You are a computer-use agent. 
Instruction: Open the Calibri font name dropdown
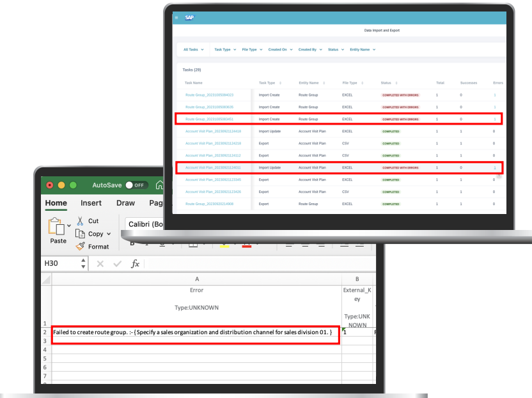[145, 224]
